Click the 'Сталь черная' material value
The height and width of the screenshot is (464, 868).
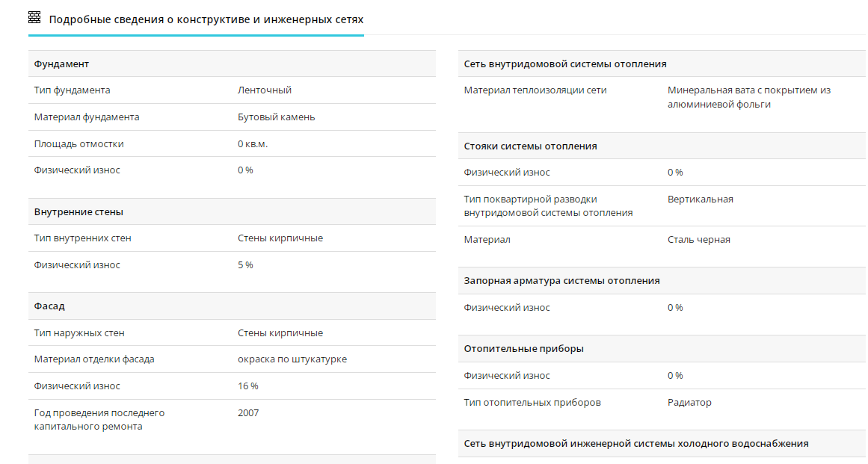click(699, 240)
